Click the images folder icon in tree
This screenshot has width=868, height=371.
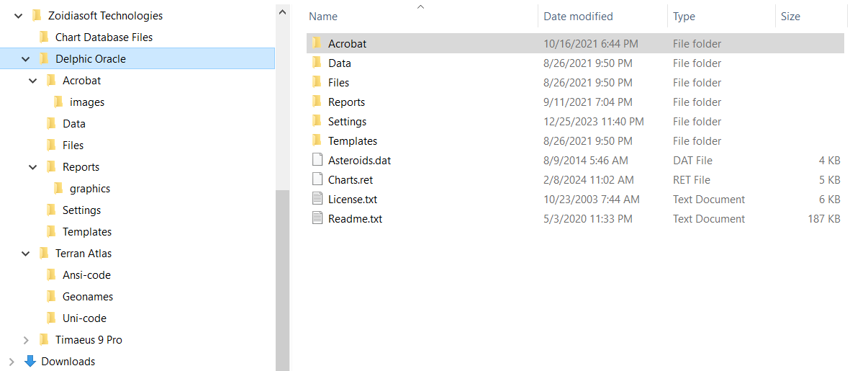tap(58, 102)
